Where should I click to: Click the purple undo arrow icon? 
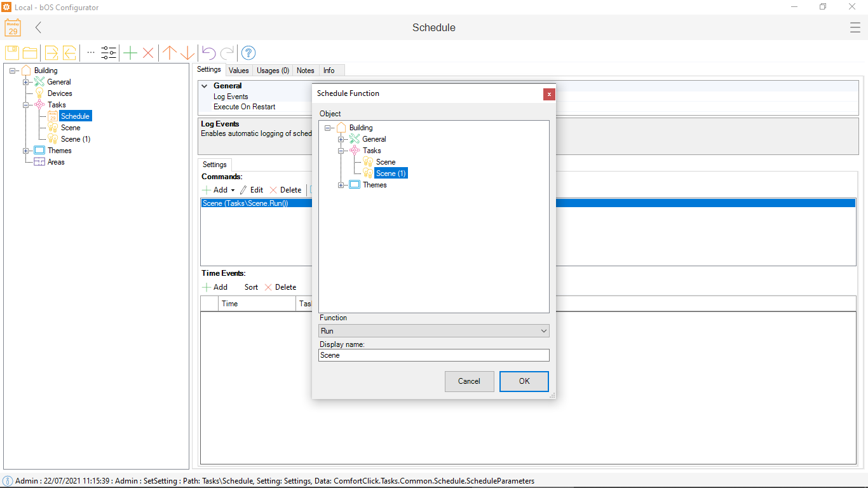point(208,53)
